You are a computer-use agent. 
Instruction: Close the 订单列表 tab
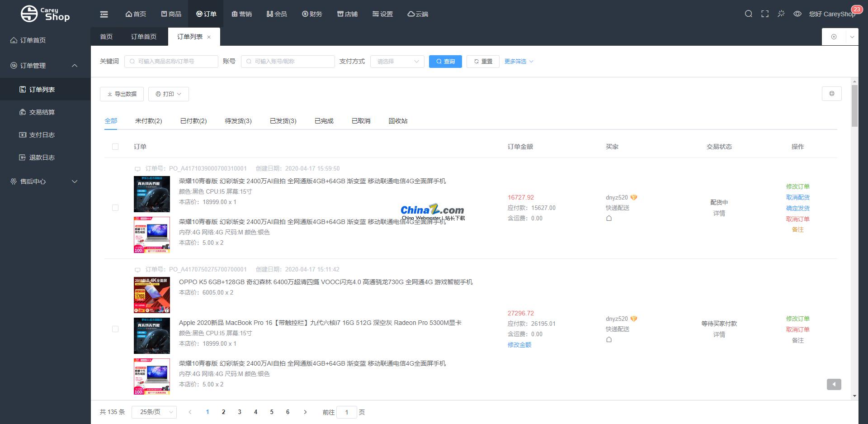pyautogui.click(x=209, y=37)
